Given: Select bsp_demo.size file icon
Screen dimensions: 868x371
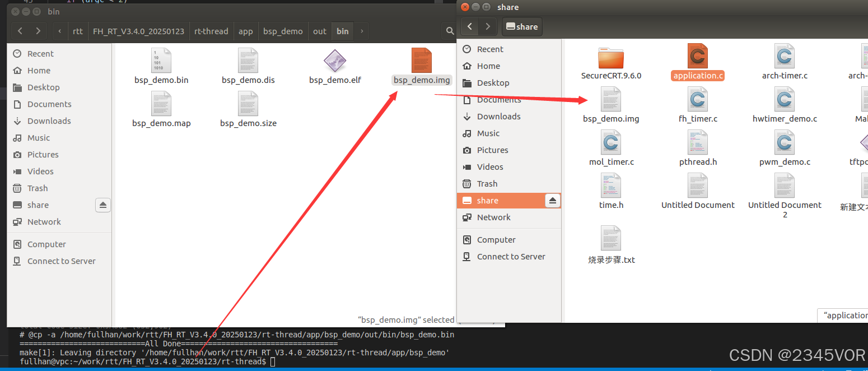Looking at the screenshot, I should [248, 103].
